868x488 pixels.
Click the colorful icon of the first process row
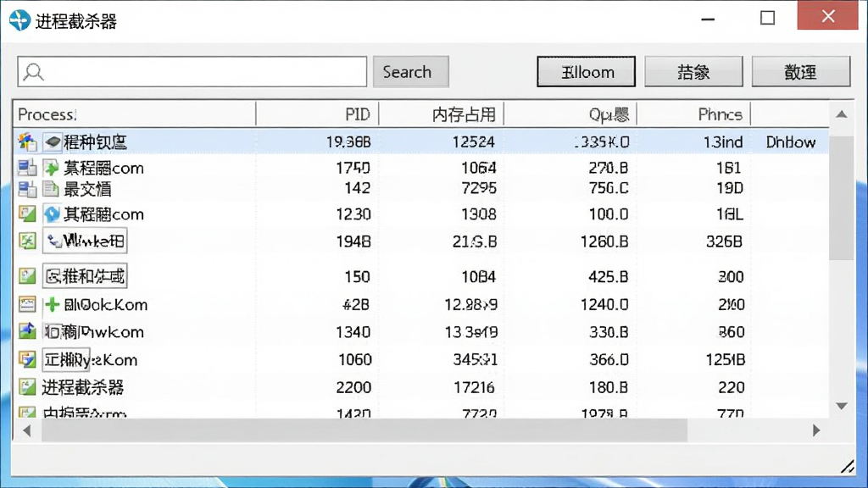coord(26,141)
